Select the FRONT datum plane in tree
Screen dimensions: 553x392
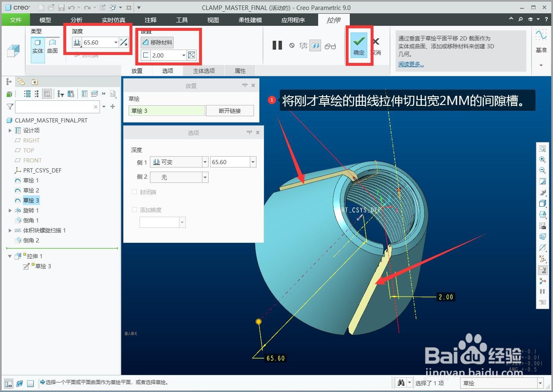32,160
